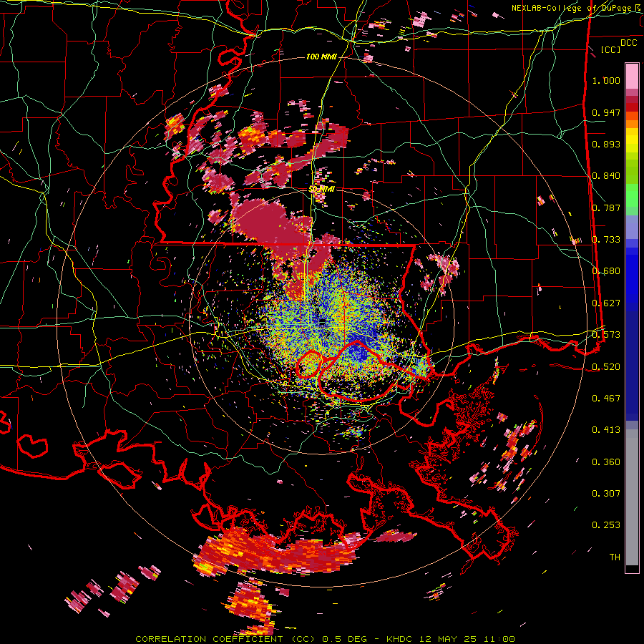Select the 0.787 color scale value
This screenshot has width=644, height=644.
[x=606, y=208]
